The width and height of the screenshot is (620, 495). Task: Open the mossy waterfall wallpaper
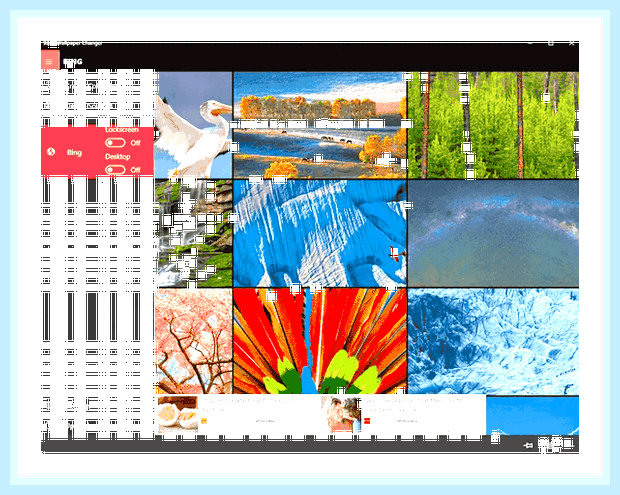(x=193, y=233)
